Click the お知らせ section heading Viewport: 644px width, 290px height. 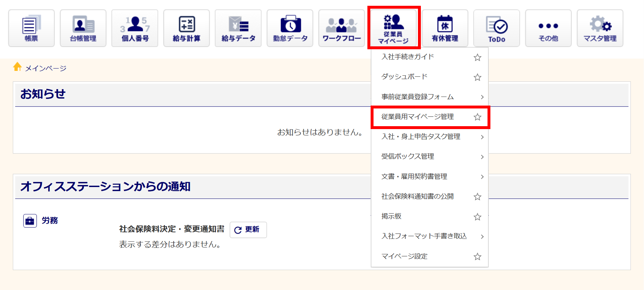[x=43, y=94]
